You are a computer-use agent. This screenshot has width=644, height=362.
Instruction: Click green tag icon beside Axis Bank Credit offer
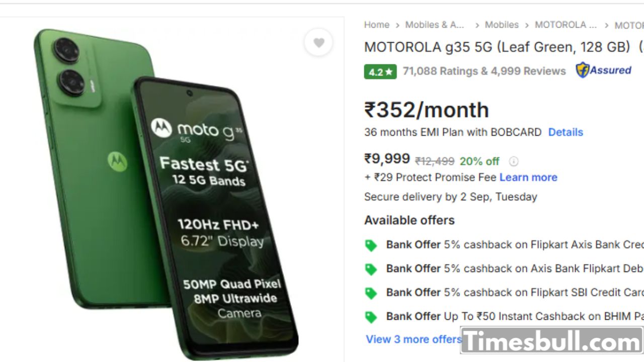(x=371, y=245)
